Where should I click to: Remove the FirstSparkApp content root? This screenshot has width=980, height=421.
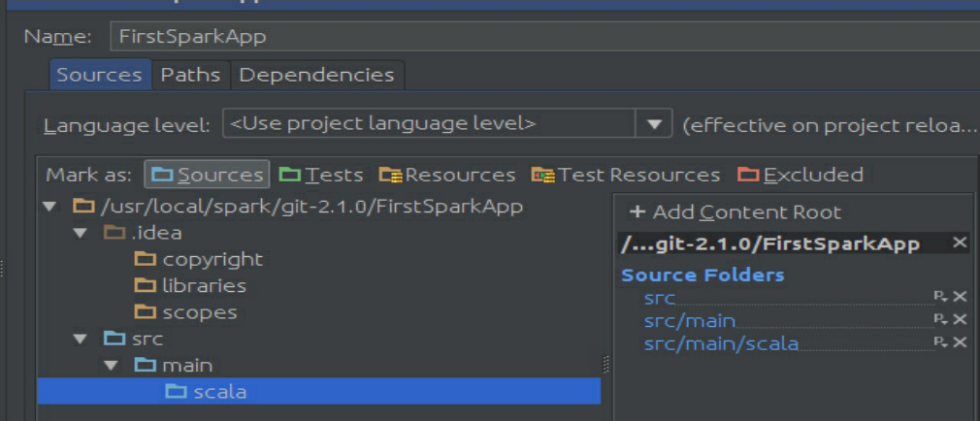[x=960, y=243]
